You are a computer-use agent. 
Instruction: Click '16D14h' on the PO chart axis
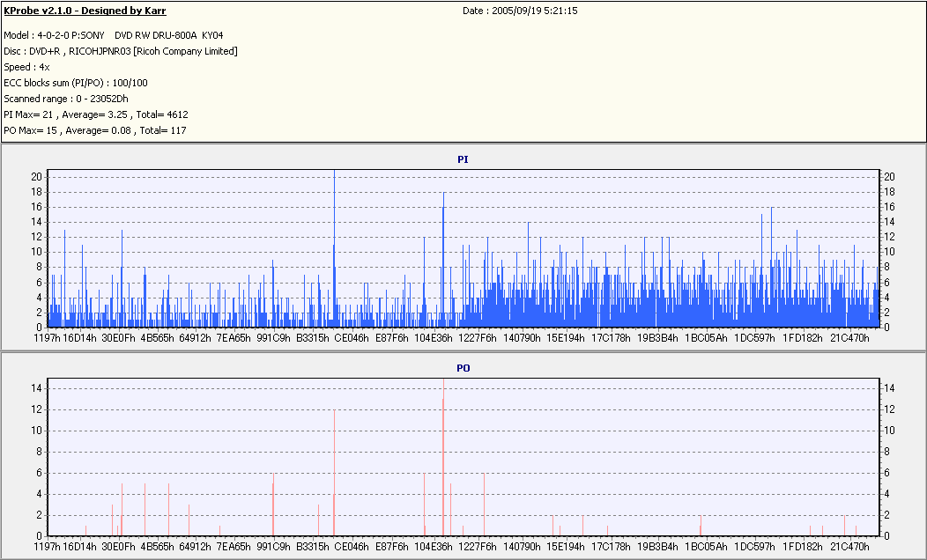point(80,547)
